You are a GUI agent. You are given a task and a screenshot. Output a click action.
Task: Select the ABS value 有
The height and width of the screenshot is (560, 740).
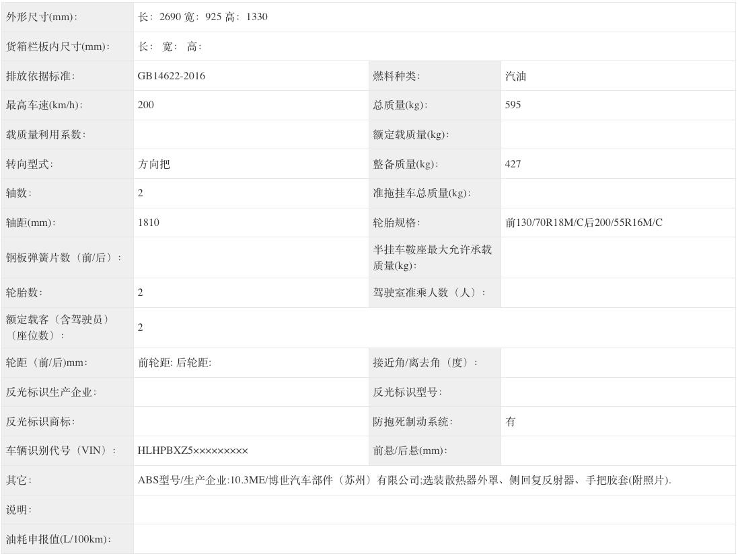[510, 422]
